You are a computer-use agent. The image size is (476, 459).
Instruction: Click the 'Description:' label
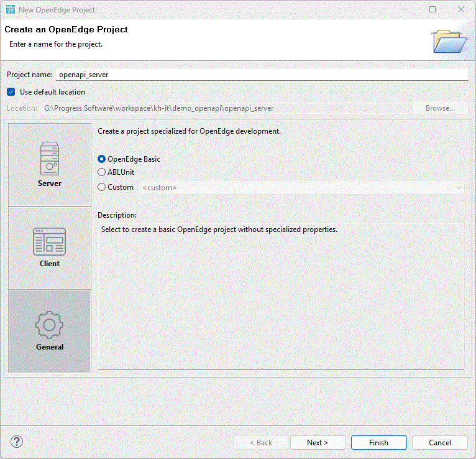[x=117, y=215]
